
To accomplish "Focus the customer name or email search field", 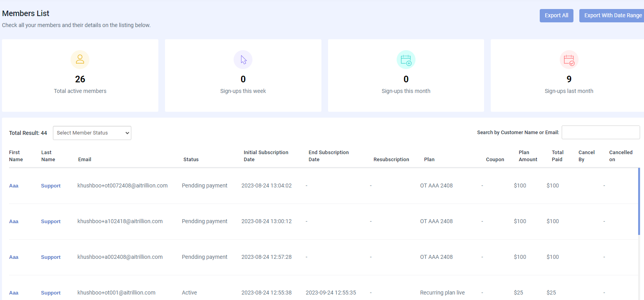I will [x=600, y=133].
